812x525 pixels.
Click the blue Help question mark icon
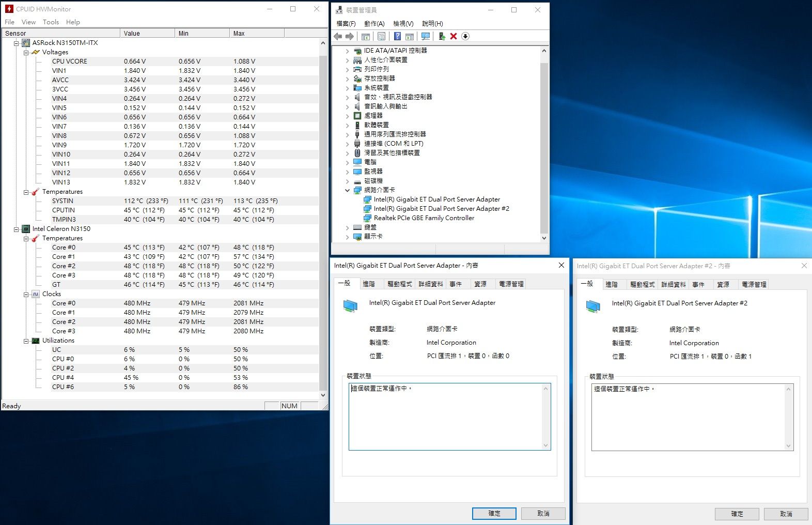pyautogui.click(x=397, y=36)
